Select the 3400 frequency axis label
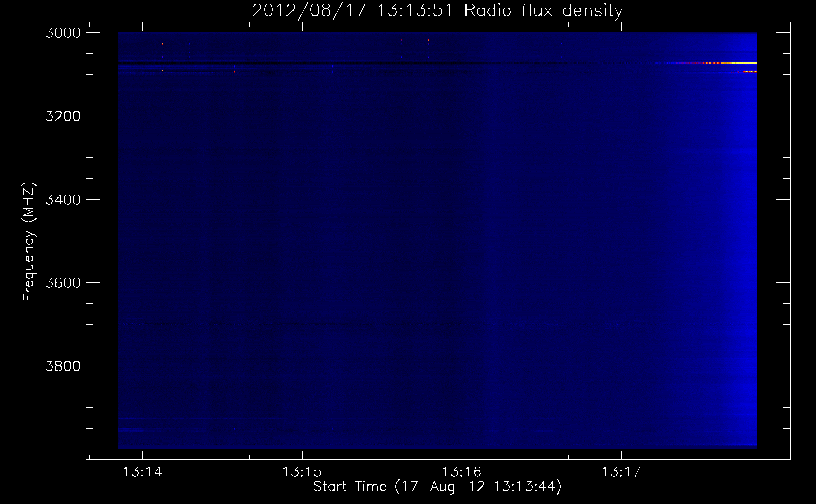 tap(63, 200)
